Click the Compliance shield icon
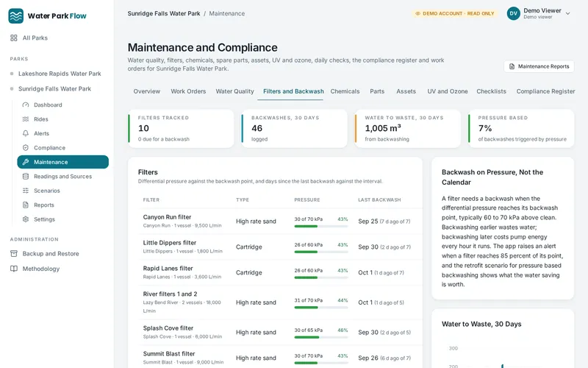The width and height of the screenshot is (588, 368). [26, 148]
